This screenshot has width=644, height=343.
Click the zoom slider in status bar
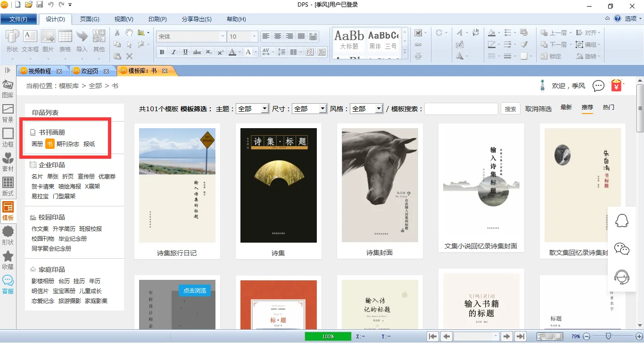[608, 336]
